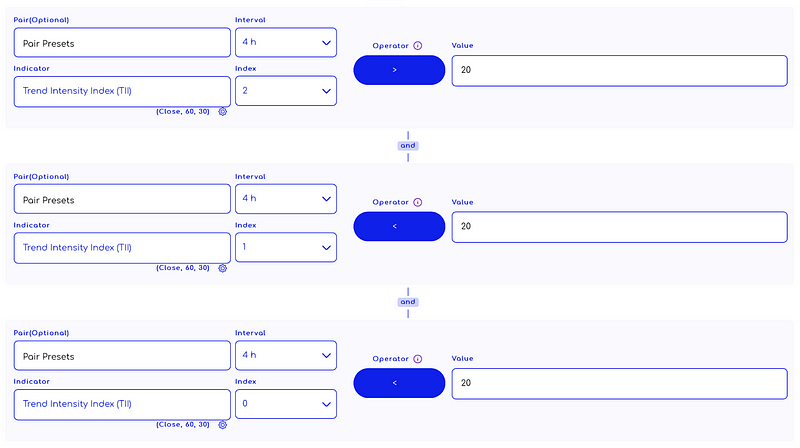Expand the first condition's 4 h Interval dropdown
Screen dimensions: 800x448
click(286, 42)
